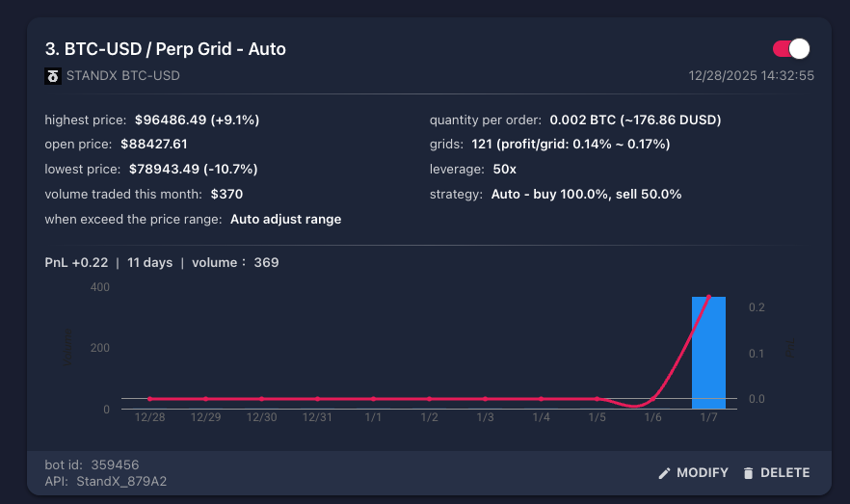Viewport: 850px width, 504px height.
Task: Click the PnL data point at 12/28
Action: (x=149, y=398)
